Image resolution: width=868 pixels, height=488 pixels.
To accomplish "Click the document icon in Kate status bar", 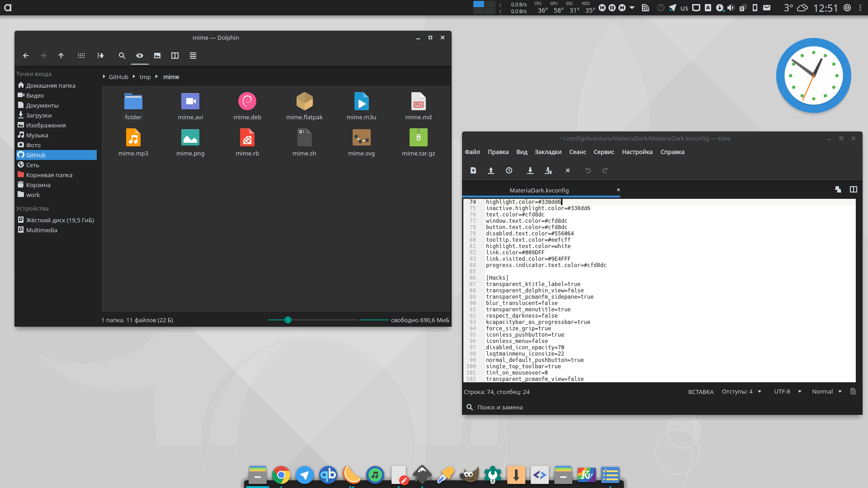I will pos(853,391).
